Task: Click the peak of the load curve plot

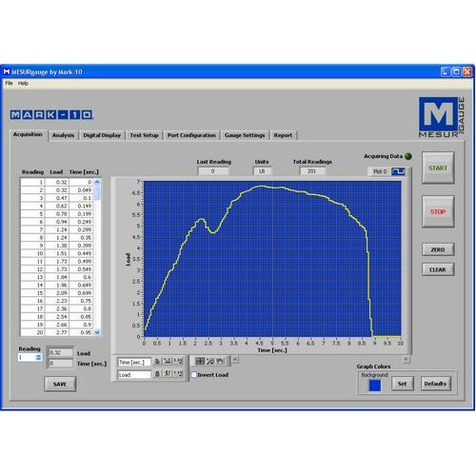Action: pyautogui.click(x=261, y=187)
